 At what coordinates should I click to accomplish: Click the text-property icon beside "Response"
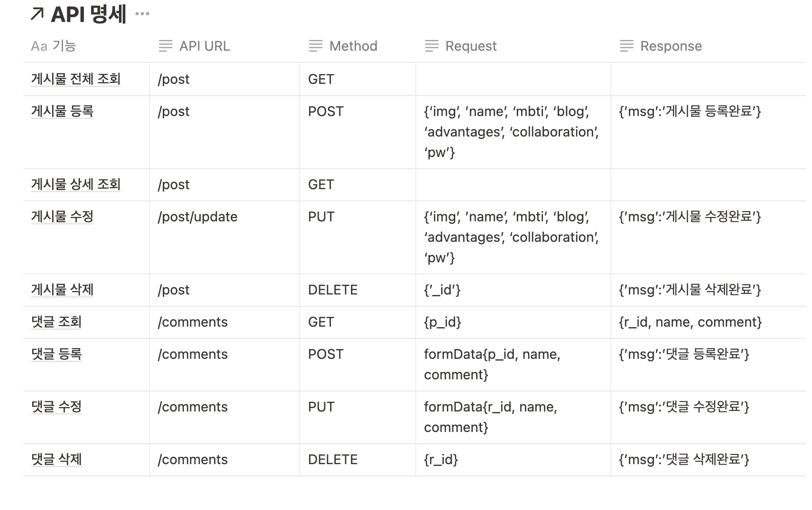(x=627, y=46)
